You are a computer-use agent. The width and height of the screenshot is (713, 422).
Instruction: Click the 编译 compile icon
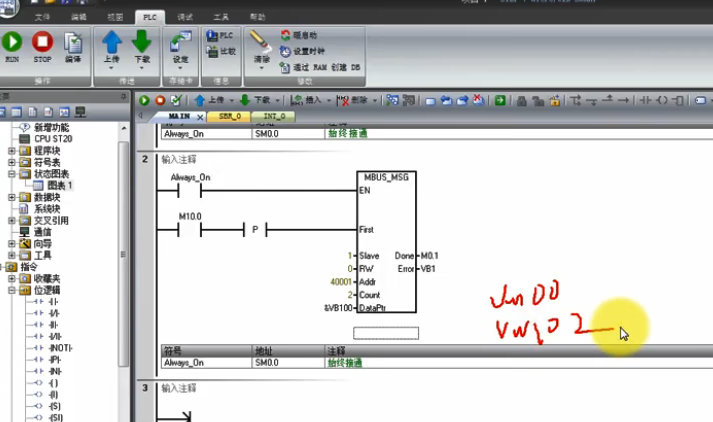(x=73, y=46)
